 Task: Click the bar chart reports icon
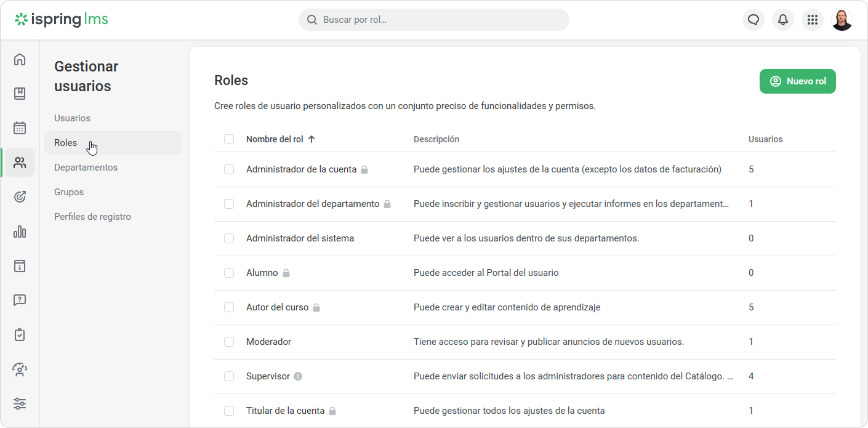click(x=20, y=232)
